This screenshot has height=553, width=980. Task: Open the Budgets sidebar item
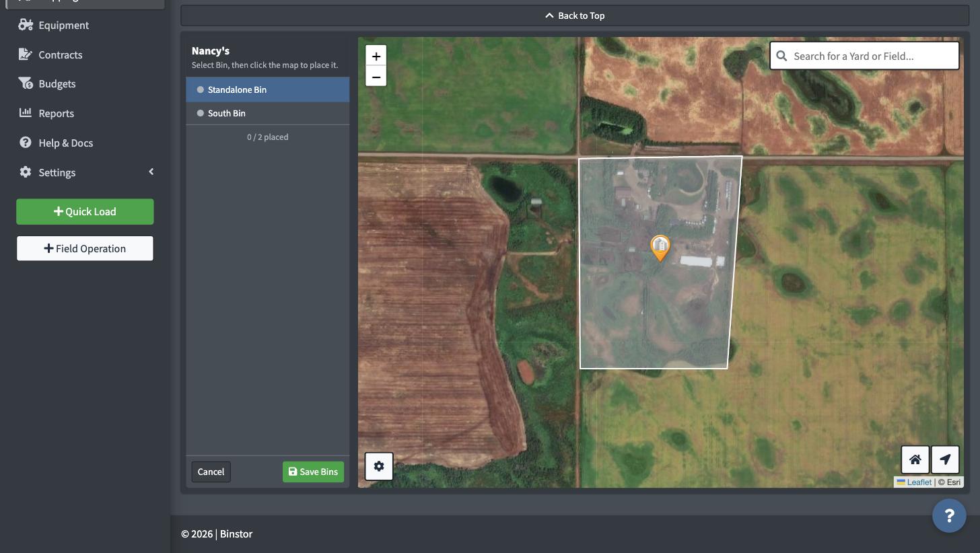57,83
